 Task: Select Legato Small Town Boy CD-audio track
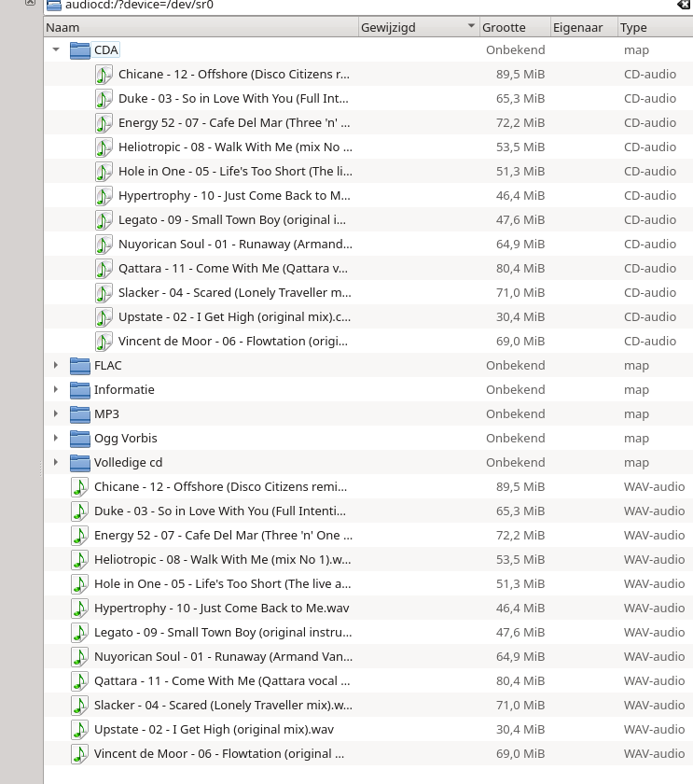tap(368, 220)
